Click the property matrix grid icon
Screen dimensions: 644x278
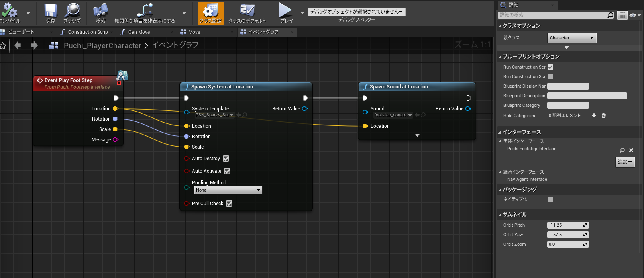(622, 15)
